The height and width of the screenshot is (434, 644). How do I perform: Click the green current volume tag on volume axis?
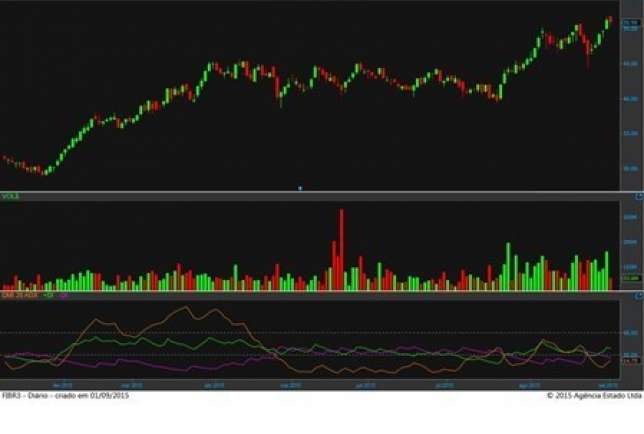point(630,279)
